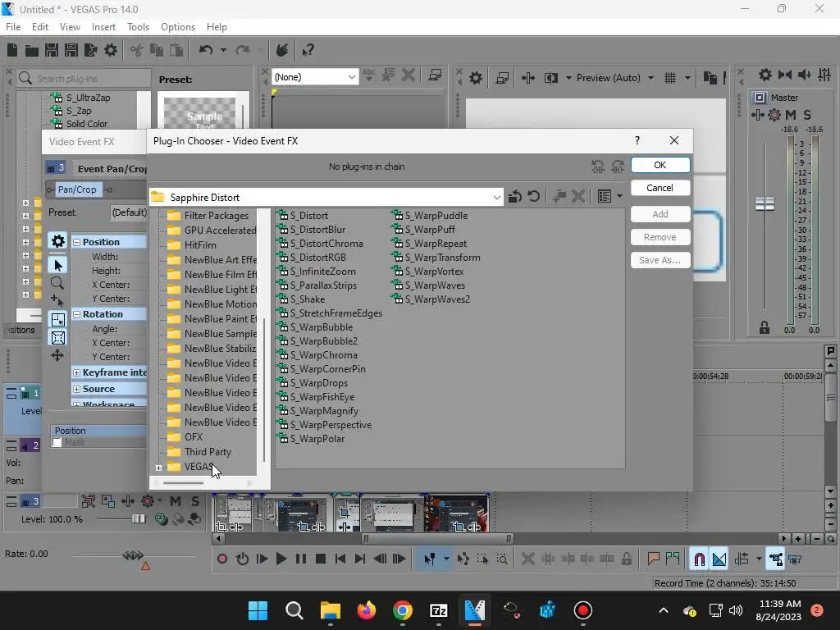Image resolution: width=840 pixels, height=630 pixels.
Task: Open Google Chrome from the taskbar
Action: tap(402, 610)
